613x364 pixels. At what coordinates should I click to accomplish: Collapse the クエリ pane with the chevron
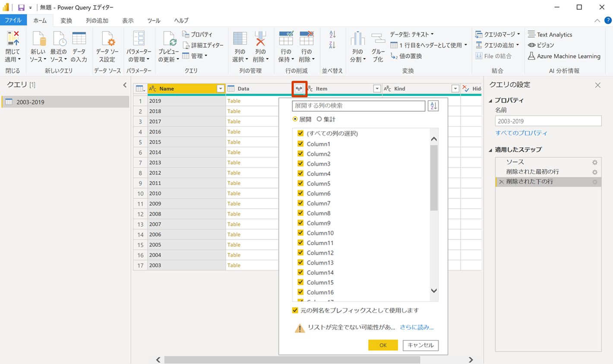coord(125,85)
